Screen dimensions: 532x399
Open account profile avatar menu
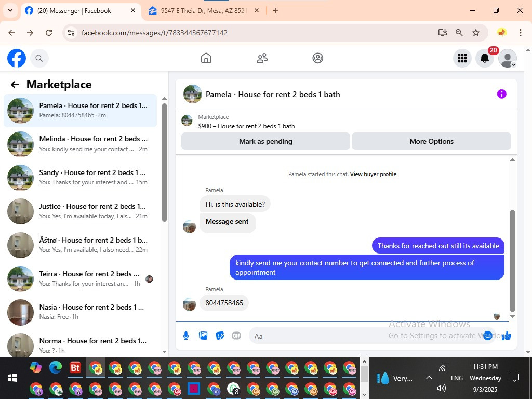(507, 58)
